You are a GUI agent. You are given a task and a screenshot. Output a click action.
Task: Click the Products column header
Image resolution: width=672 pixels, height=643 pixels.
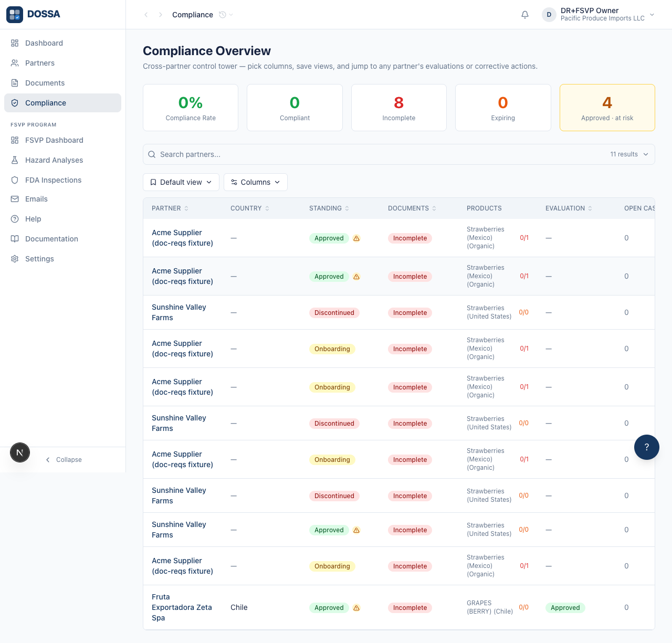tap(484, 208)
